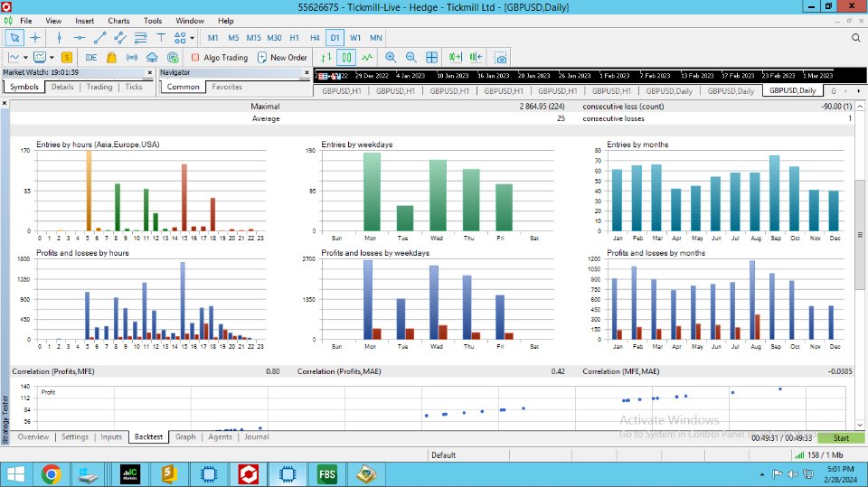Open the chart type line dropdown

pyautogui.click(x=25, y=58)
